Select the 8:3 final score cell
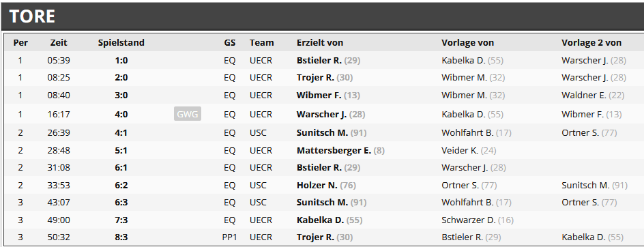The image size is (644, 247). (x=121, y=237)
